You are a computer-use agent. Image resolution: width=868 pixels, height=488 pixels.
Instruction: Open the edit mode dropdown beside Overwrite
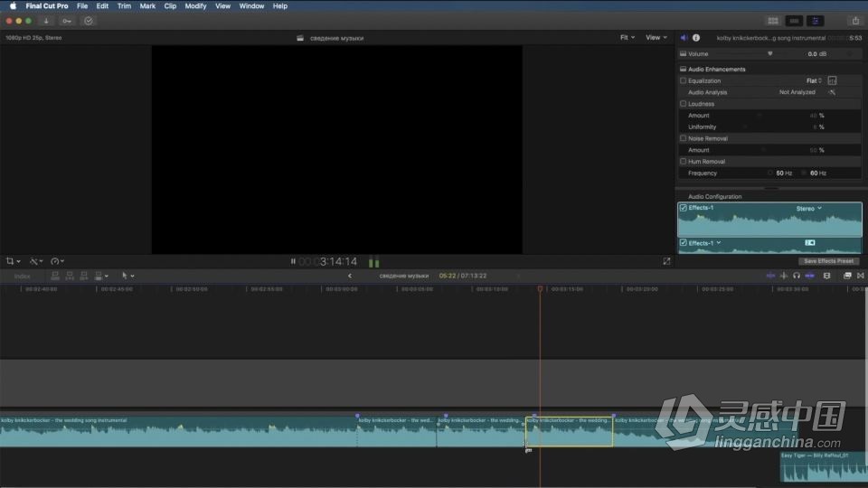[107, 277]
